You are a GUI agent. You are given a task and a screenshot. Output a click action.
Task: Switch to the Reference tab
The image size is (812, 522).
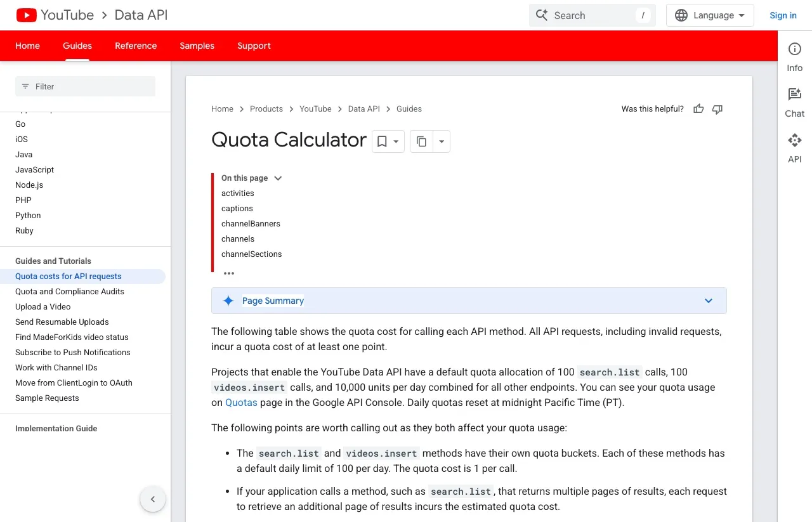136,46
